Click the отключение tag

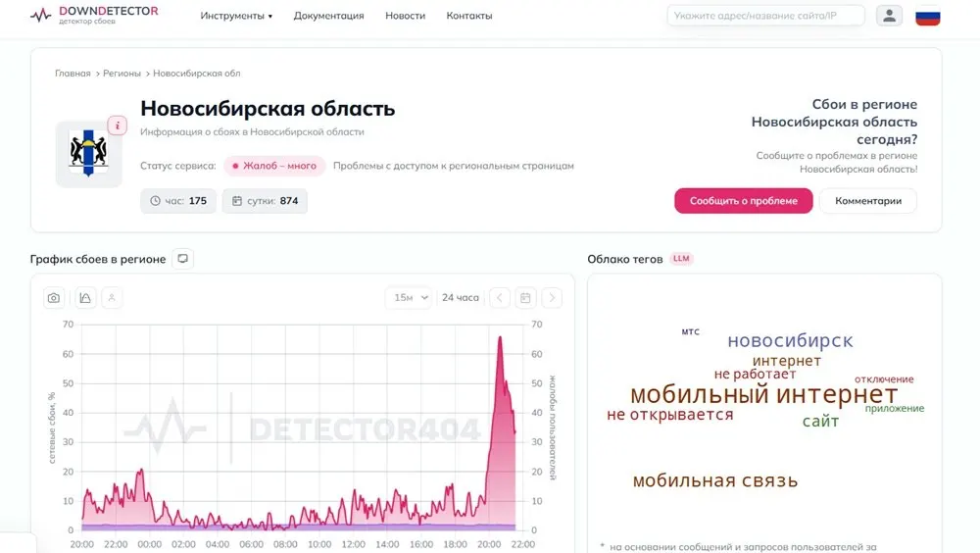tap(884, 379)
